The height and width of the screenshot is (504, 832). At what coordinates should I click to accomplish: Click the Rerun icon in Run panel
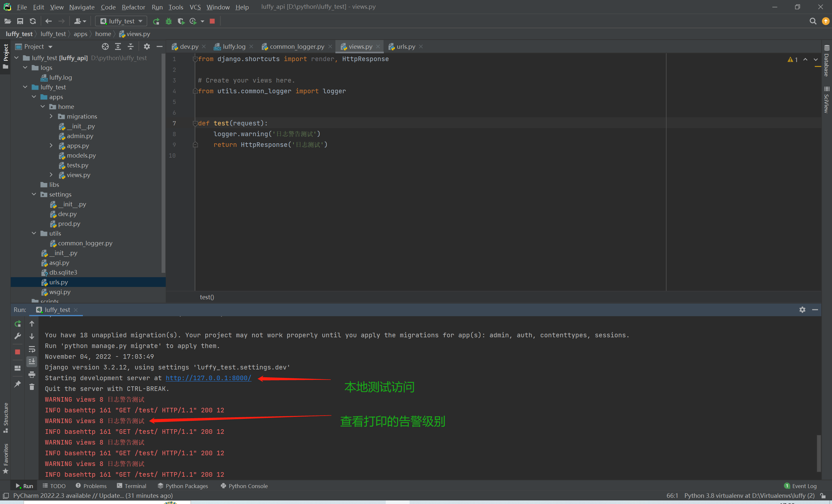pos(18,324)
